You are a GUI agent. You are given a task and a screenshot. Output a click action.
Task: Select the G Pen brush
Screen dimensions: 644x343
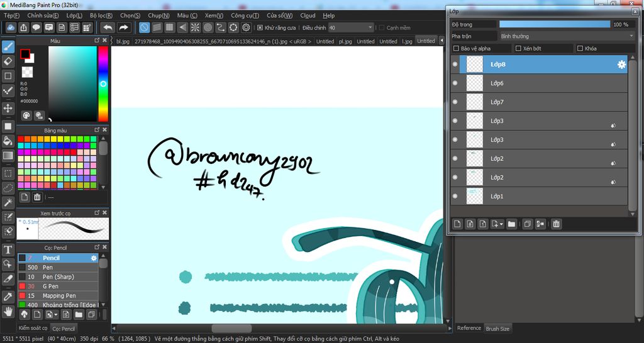coord(58,286)
